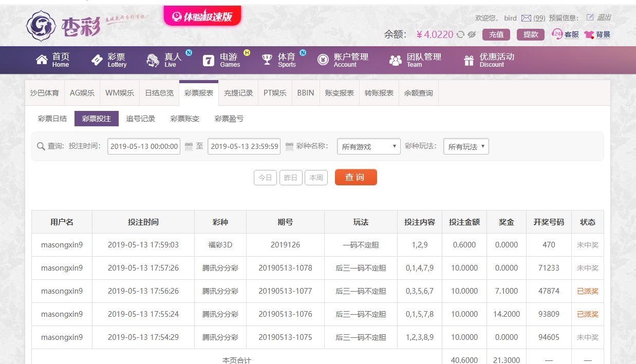The width and height of the screenshot is (636, 364).
Task: Open the 体育 Sports menu
Action: [x=278, y=60]
